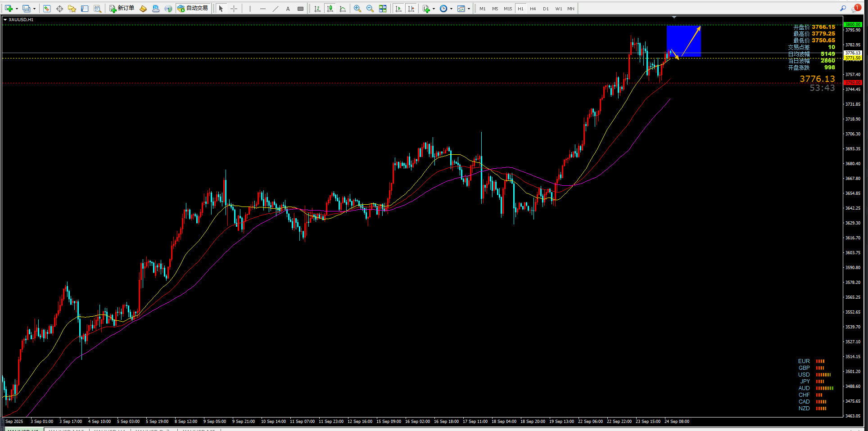
Task: Tile chart windows with the grid icon
Action: click(x=383, y=9)
